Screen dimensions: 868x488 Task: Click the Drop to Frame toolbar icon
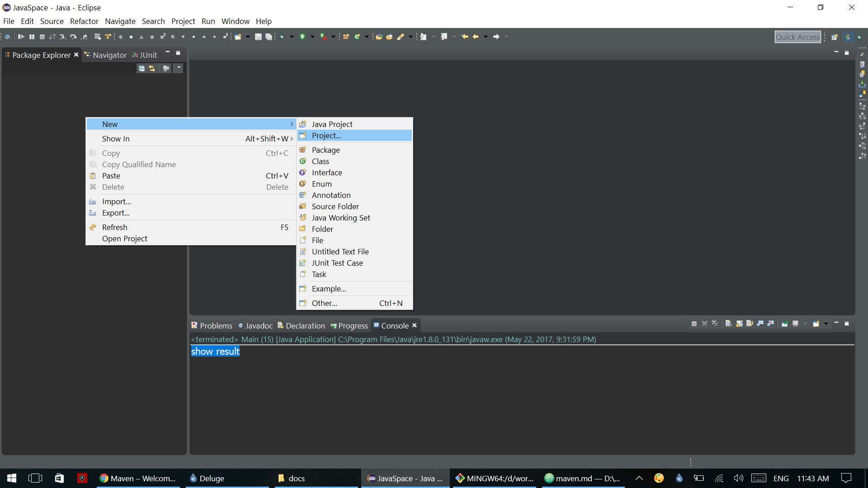[97, 37]
